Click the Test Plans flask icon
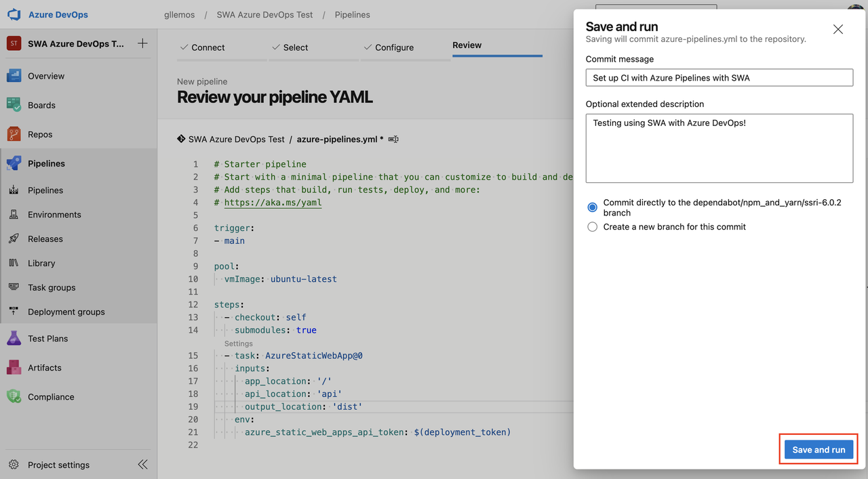This screenshot has width=868, height=479. [x=14, y=338]
